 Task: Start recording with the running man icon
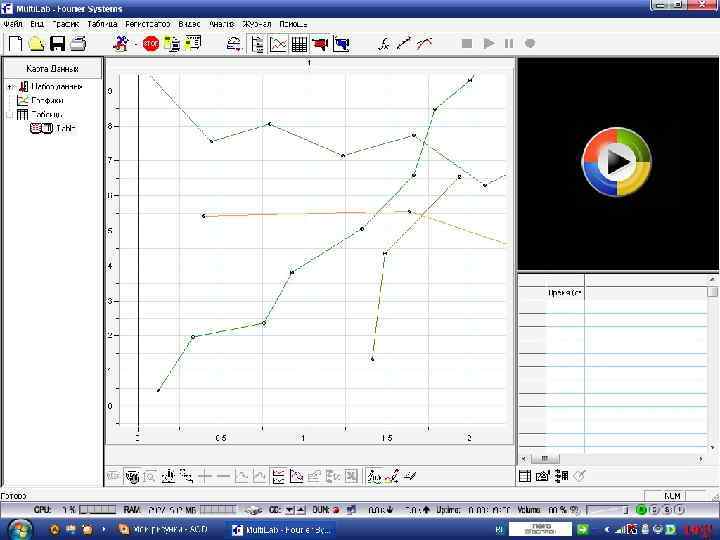(x=121, y=44)
